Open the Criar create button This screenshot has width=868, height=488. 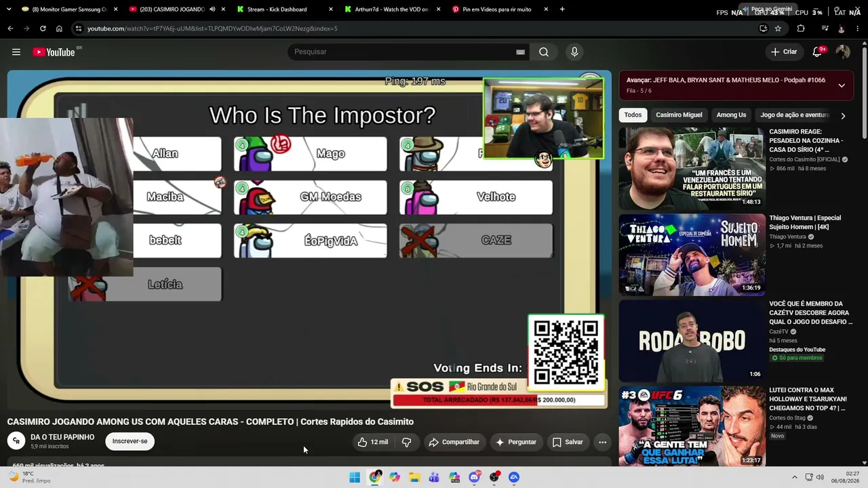(x=784, y=52)
